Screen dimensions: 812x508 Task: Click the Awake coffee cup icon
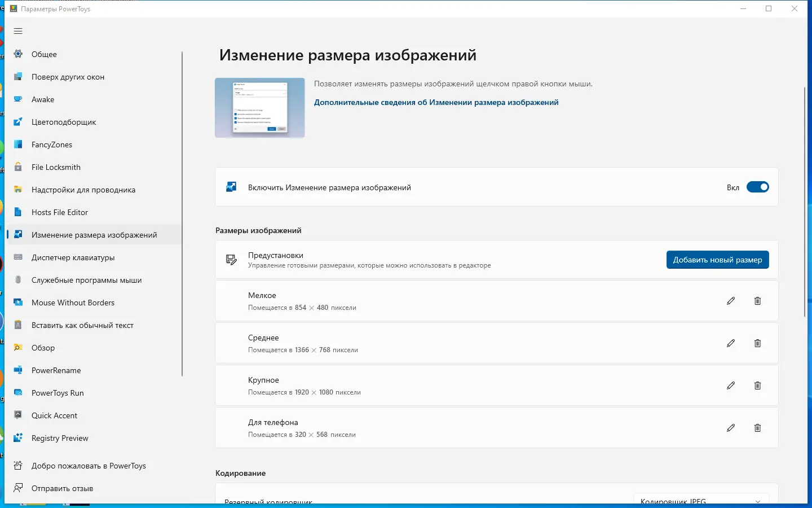(x=18, y=99)
